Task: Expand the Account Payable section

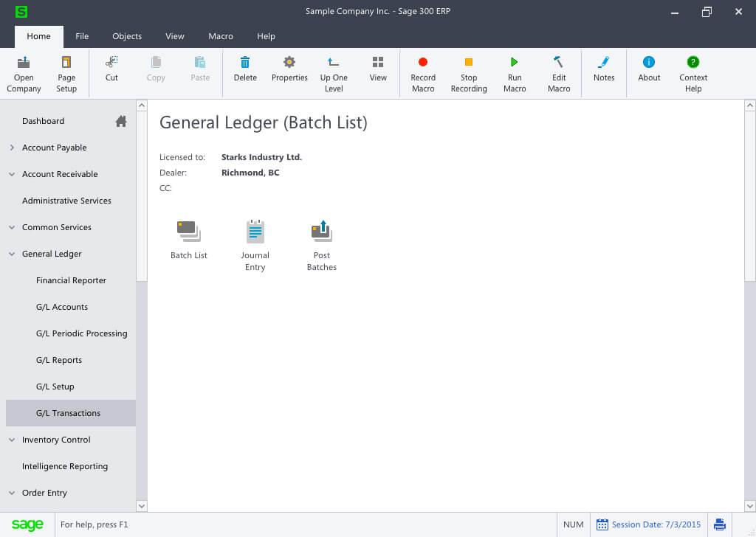Action: 11,148
